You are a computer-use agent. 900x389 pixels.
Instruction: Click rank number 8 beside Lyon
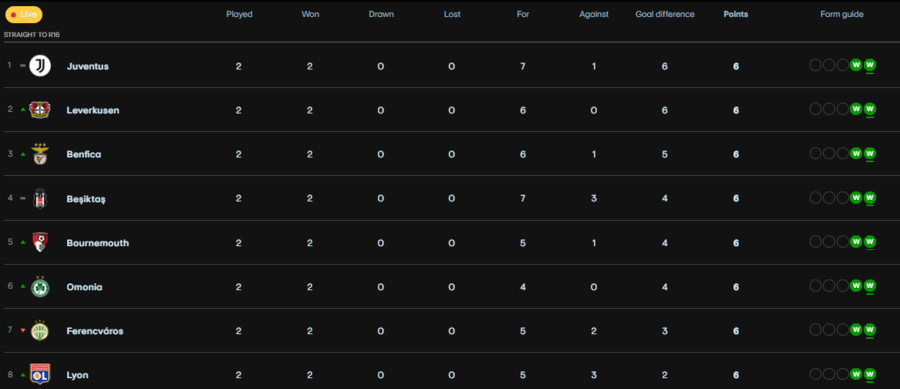9,375
